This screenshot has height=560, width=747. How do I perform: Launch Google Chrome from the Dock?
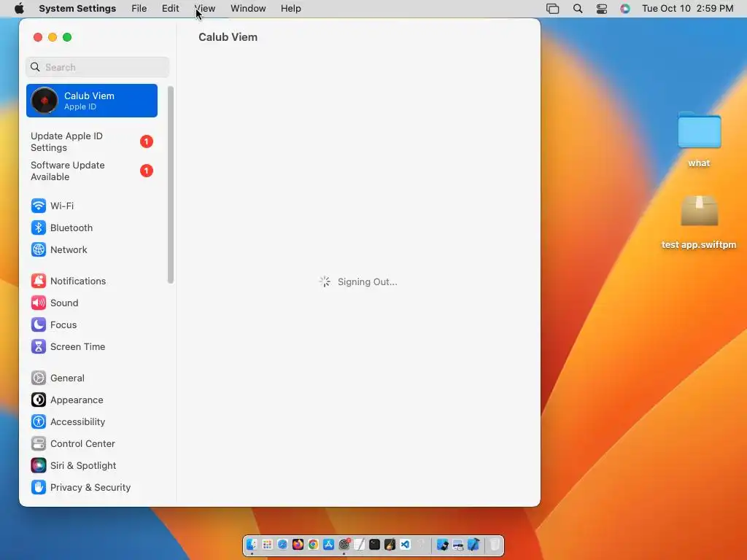coord(313,544)
